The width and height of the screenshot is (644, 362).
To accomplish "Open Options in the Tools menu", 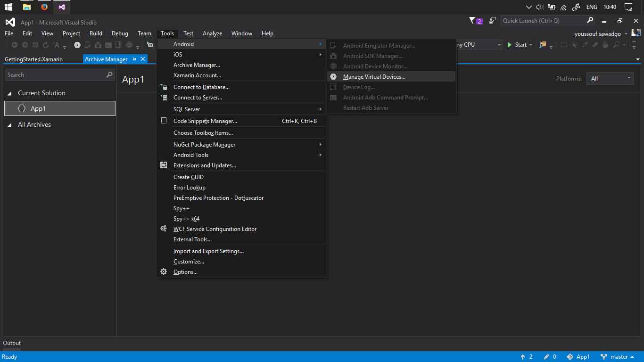I will coord(242,272).
